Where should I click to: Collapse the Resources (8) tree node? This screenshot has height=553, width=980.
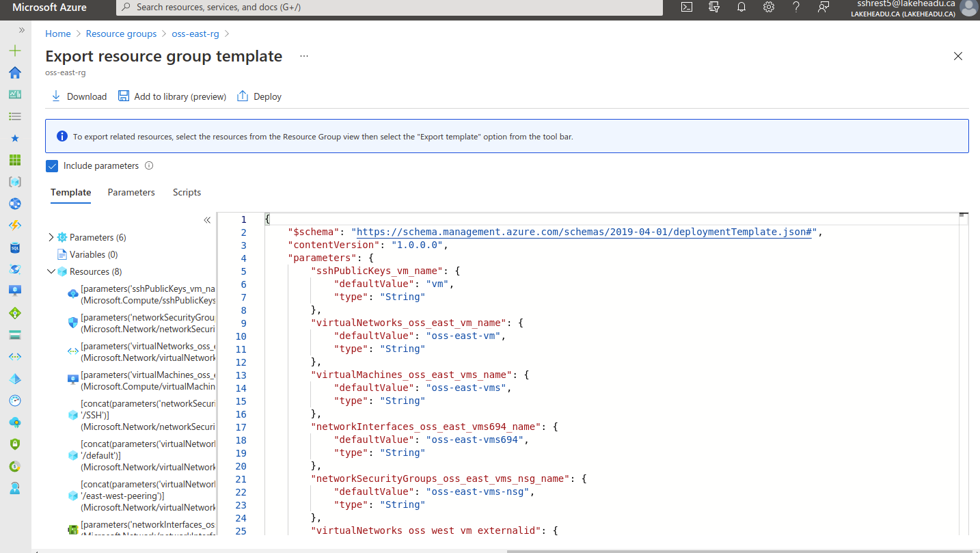coord(51,271)
